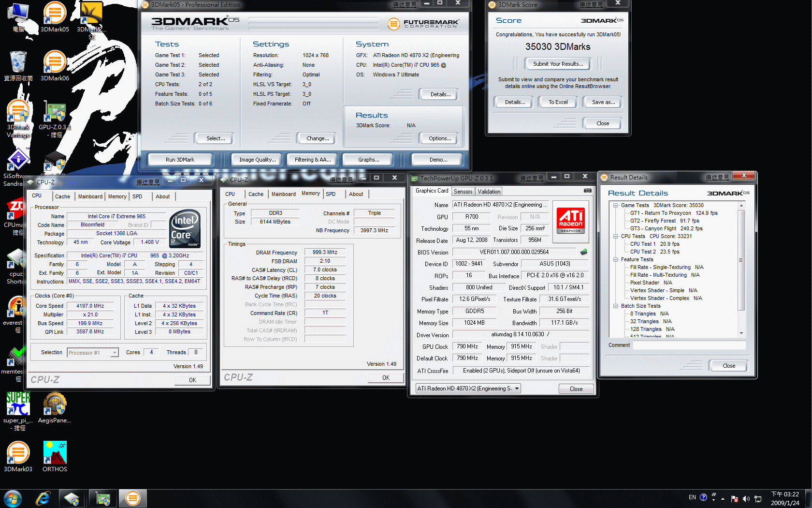Viewport: 812px width, 508px height.
Task: Open the computer desktop icon
Action: tap(18, 16)
